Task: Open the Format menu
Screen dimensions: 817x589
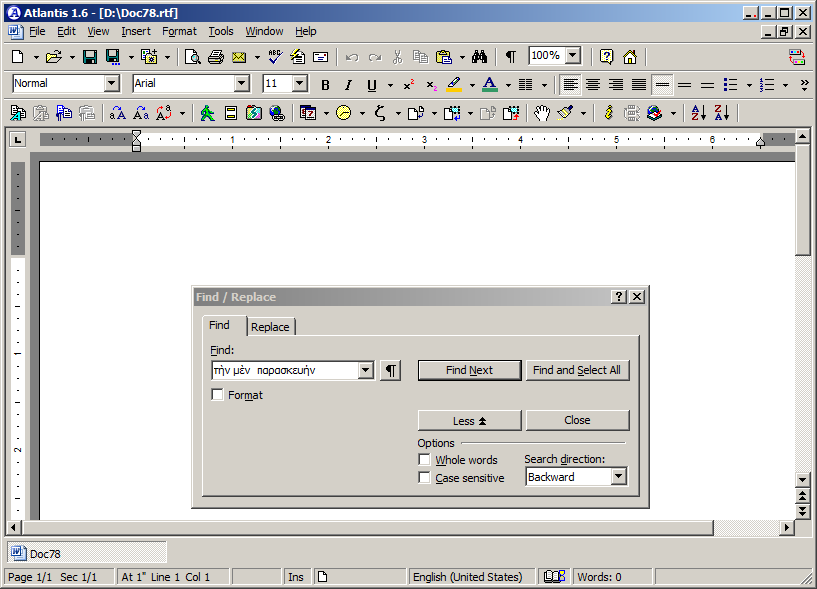Action: [x=179, y=31]
